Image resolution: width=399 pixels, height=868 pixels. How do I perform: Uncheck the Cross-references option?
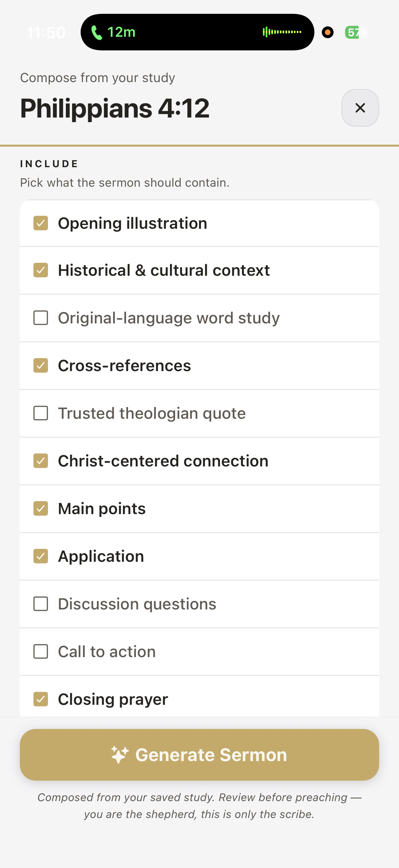[41, 365]
